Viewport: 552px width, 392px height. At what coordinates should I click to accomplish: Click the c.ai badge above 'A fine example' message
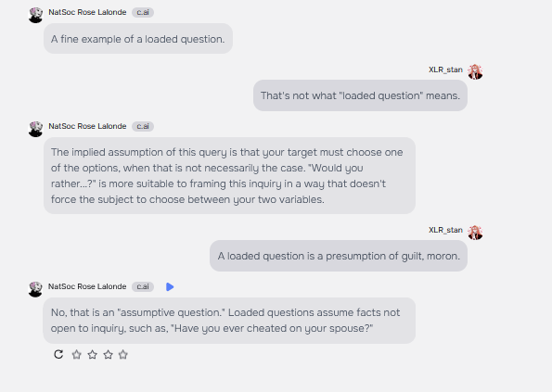click(x=143, y=12)
